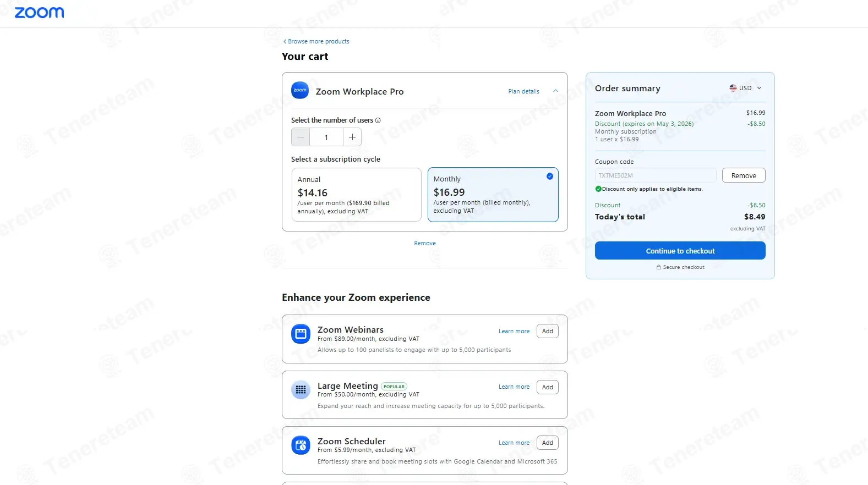
Task: Click the Zoom Workplace Pro product icon
Action: pyautogui.click(x=300, y=91)
